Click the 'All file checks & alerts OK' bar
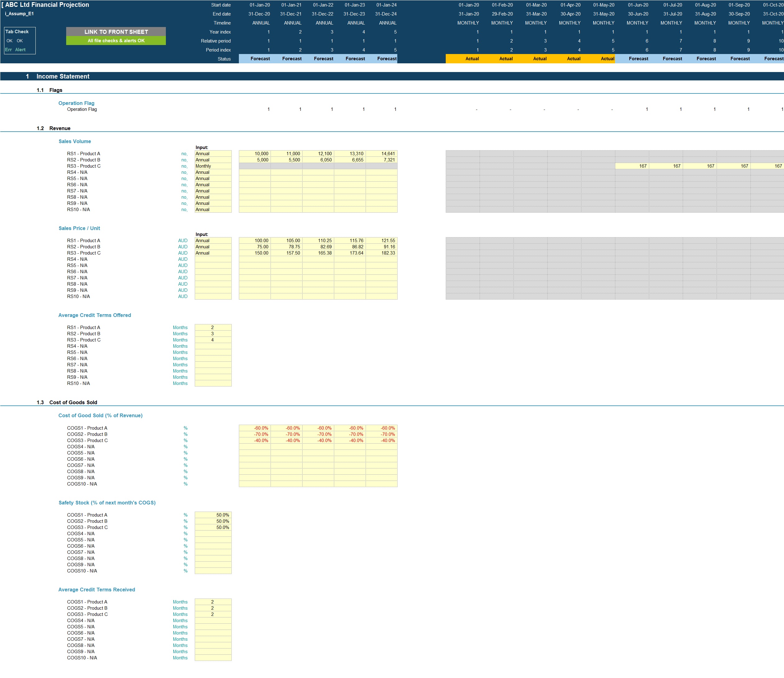 (116, 40)
